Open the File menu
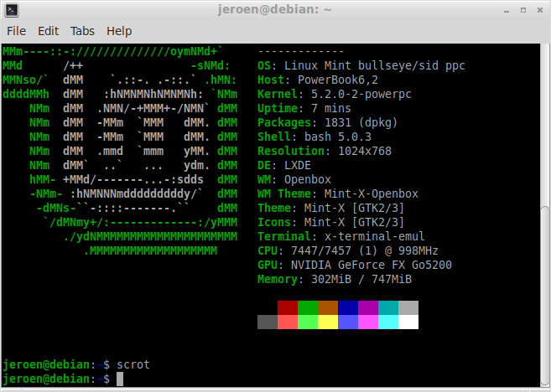Image resolution: width=551 pixels, height=392 pixels. coord(16,31)
